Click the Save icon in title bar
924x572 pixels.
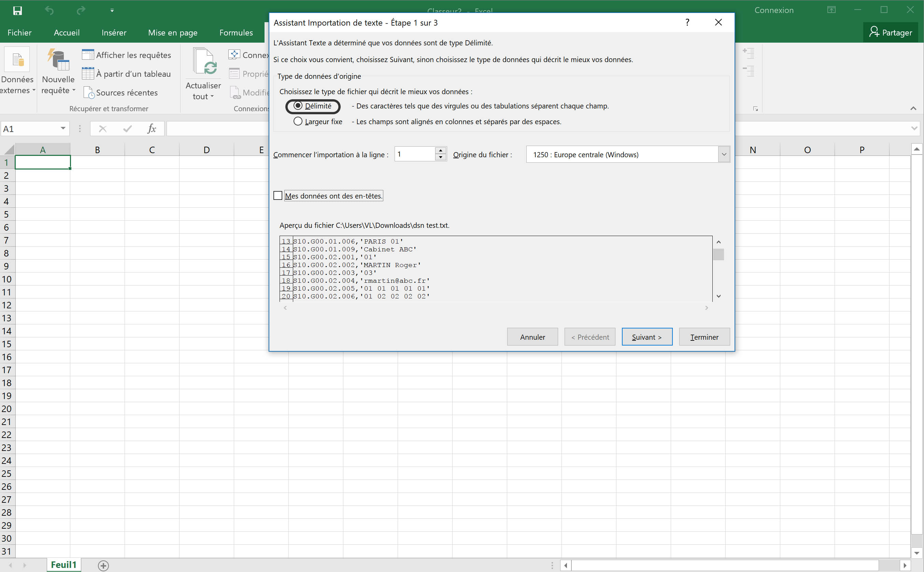click(17, 11)
